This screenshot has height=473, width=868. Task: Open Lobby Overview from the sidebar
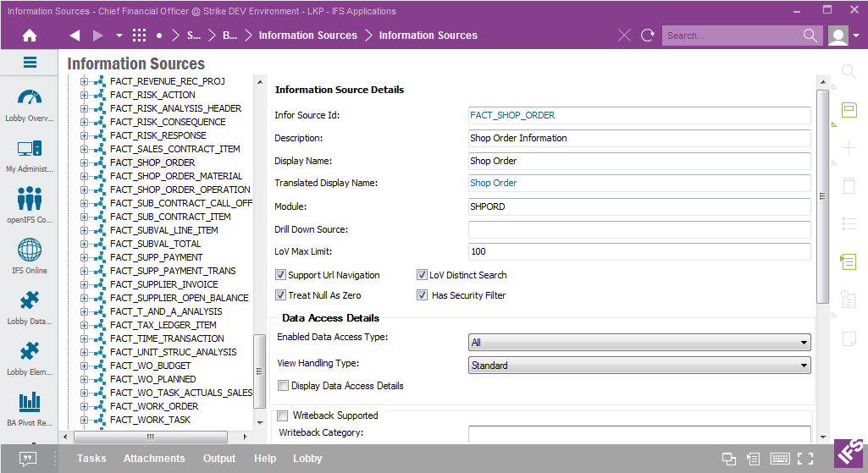pos(30,106)
